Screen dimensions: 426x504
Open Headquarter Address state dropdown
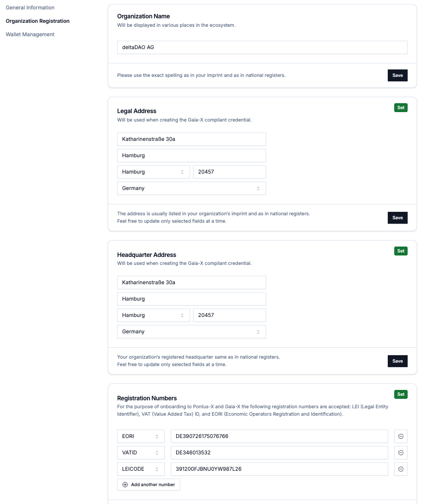coord(153,315)
